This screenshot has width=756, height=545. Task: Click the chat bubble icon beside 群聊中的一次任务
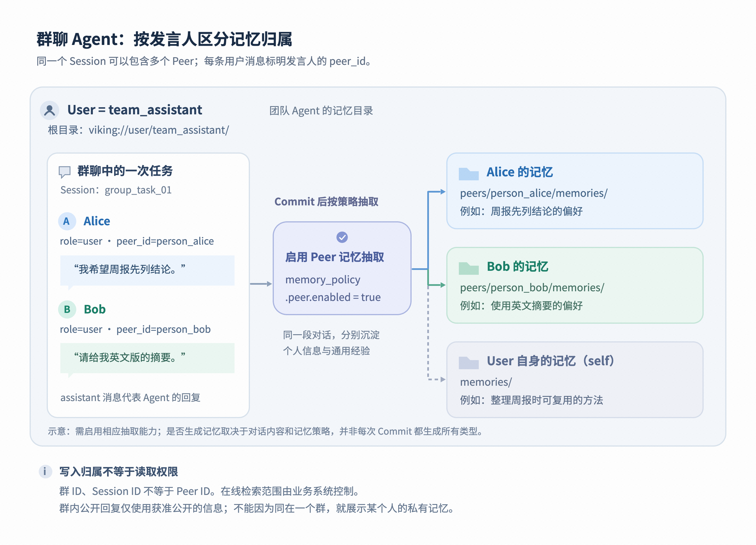(65, 172)
